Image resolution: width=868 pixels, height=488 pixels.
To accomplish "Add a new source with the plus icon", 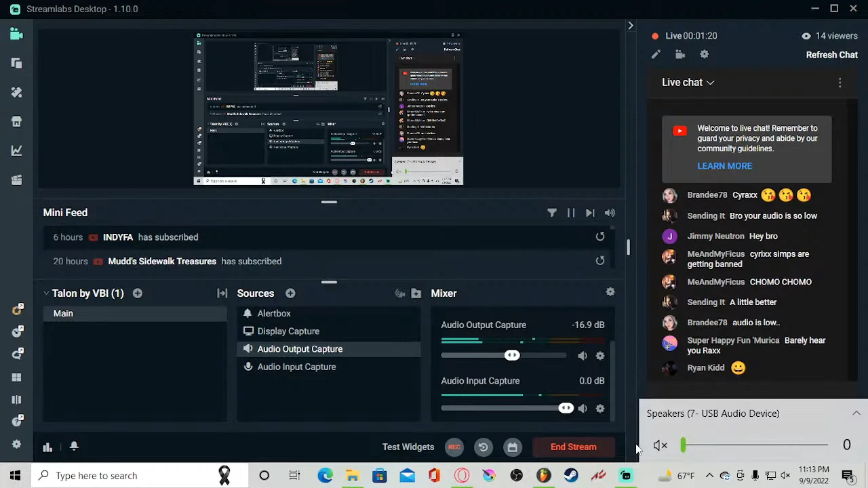I will point(290,293).
